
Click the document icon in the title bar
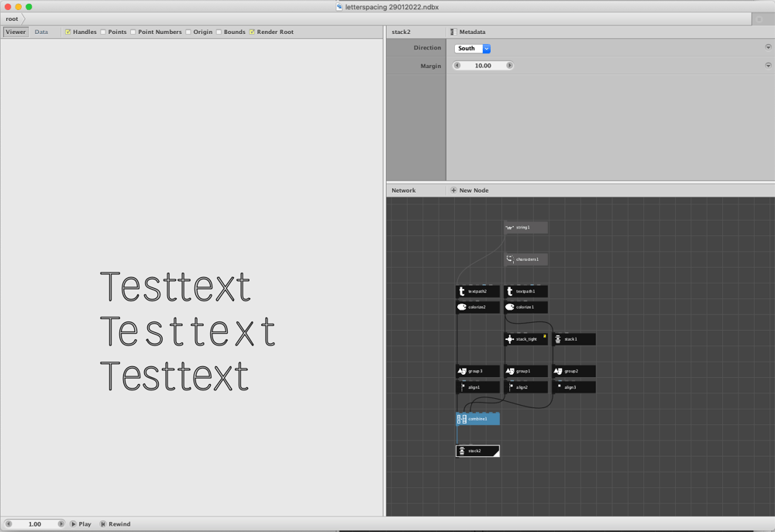pyautogui.click(x=339, y=7)
